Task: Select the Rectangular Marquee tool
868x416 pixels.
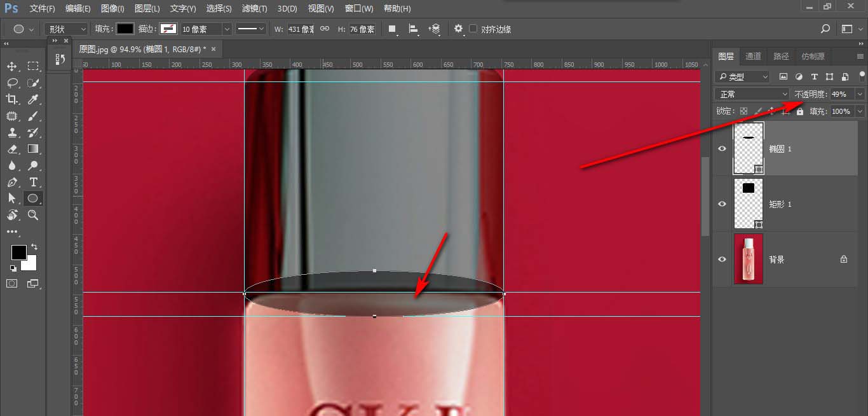Action: coord(33,66)
